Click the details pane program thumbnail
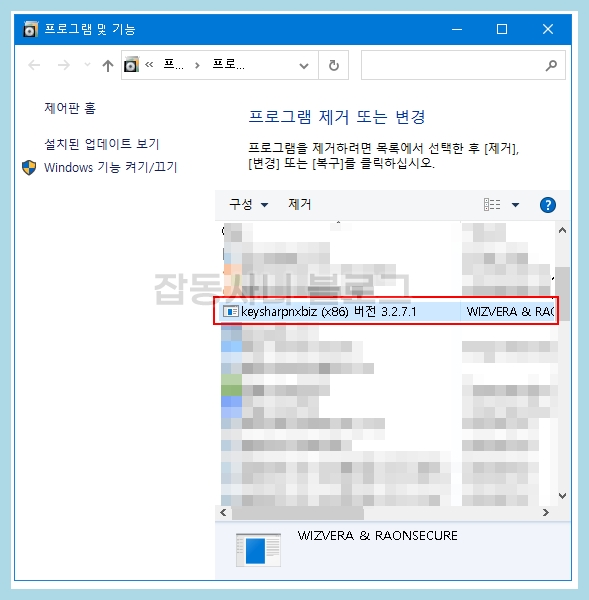The image size is (589, 600). click(258, 550)
